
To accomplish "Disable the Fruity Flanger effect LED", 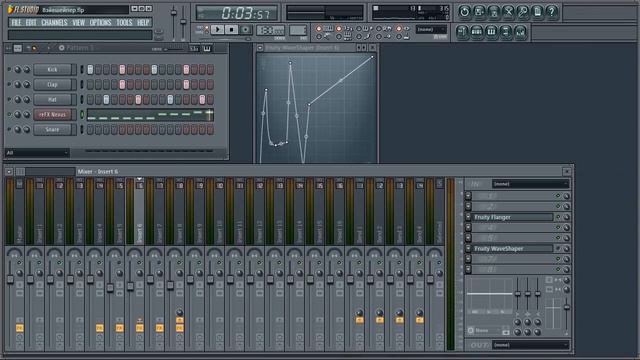I will (x=558, y=217).
